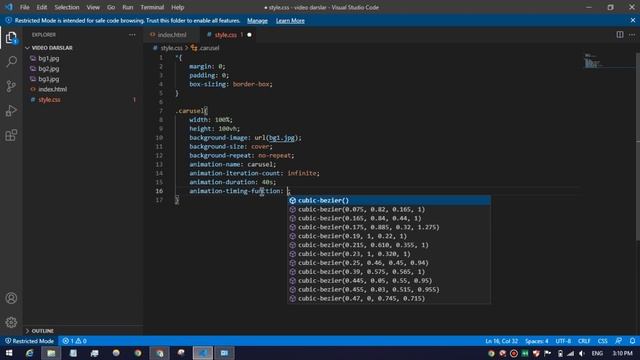
Task: Click the volume icon in system tray
Action: point(582,353)
